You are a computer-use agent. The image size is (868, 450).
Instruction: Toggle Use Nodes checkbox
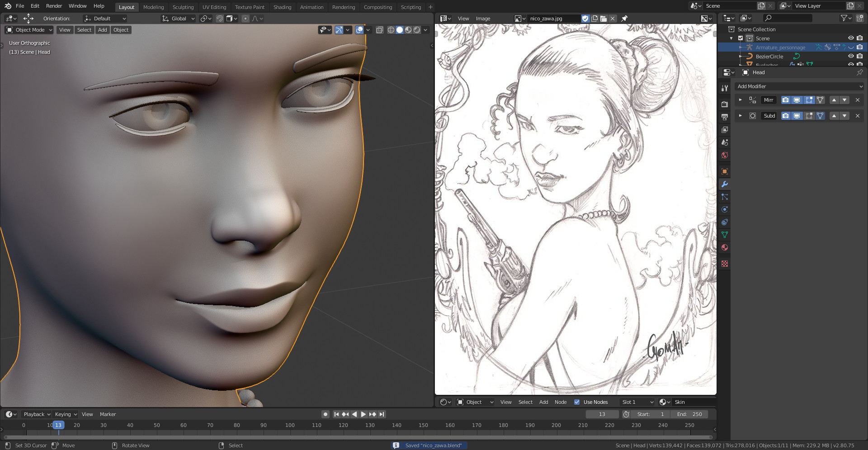pos(577,402)
